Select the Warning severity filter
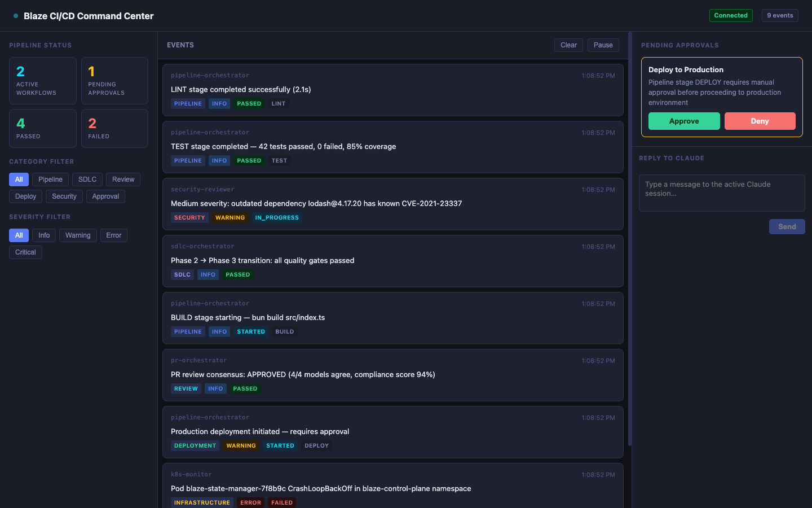The width and height of the screenshot is (812, 508). (78, 235)
